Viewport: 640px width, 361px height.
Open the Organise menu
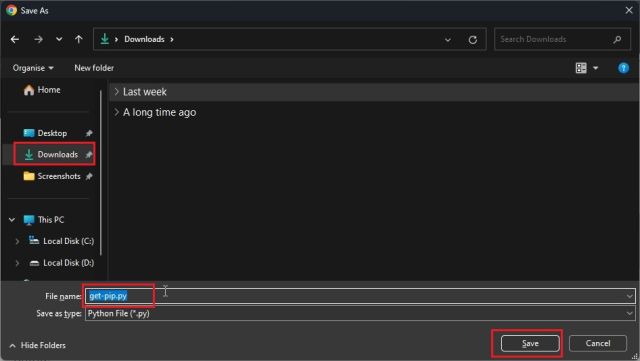[33, 68]
